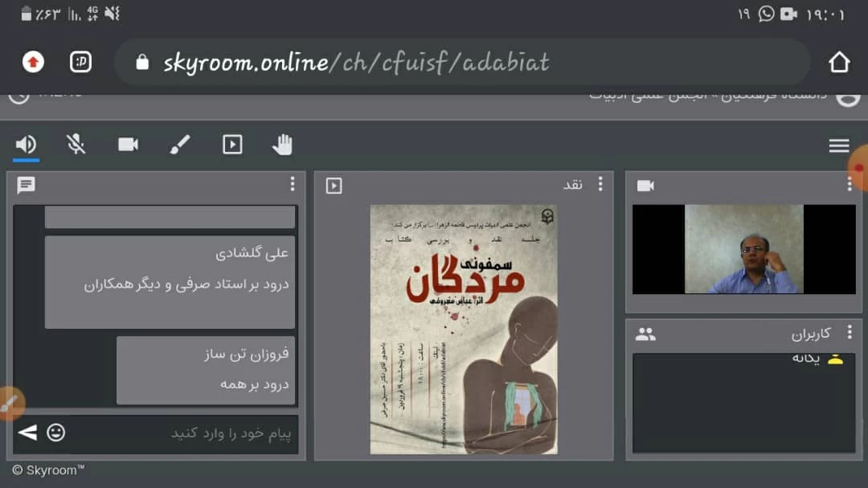Open the browser tabs counter icon
Viewport: 868px width, 488px height.
point(80,62)
